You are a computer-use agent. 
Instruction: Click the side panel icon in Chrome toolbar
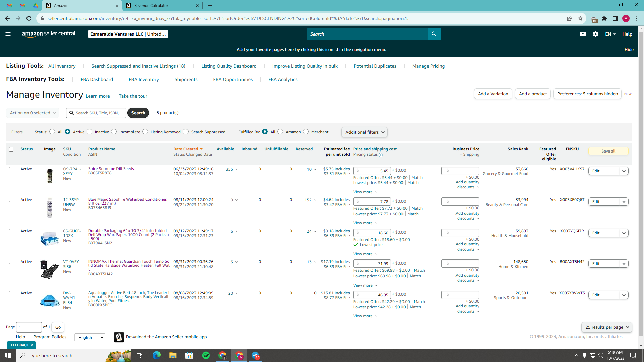(615, 18)
